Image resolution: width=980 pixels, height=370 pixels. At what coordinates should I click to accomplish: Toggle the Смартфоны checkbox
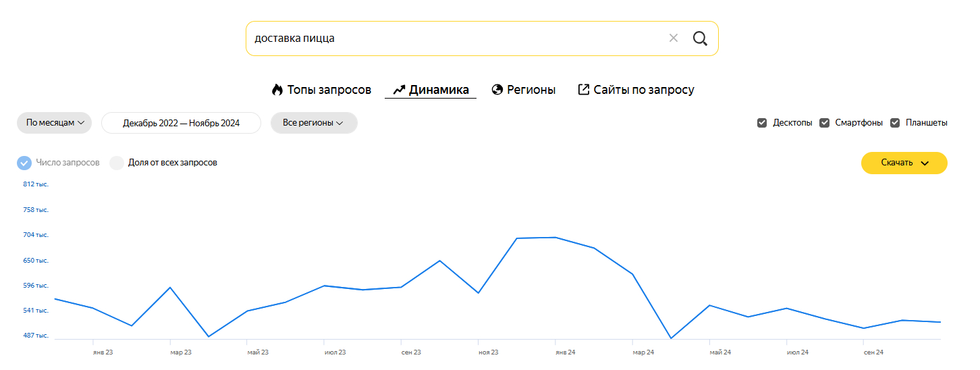point(824,123)
